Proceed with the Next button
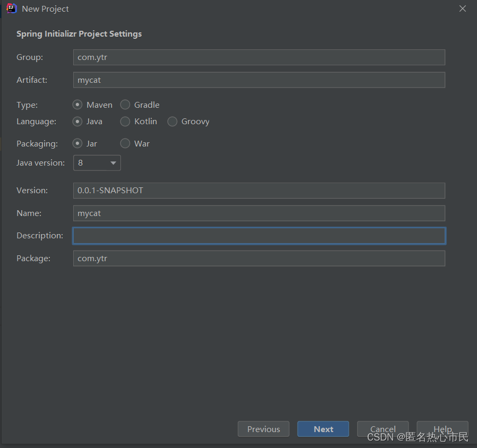477x448 pixels. click(323, 429)
